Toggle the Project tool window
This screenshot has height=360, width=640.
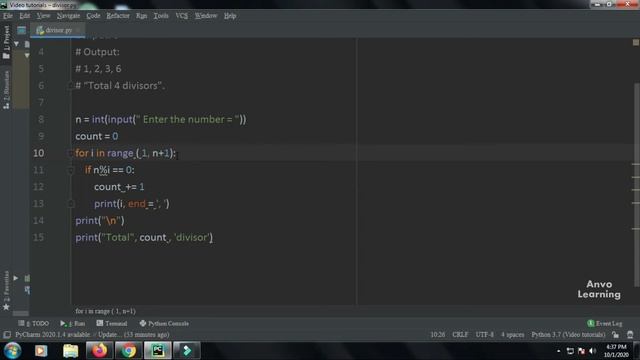point(6,42)
